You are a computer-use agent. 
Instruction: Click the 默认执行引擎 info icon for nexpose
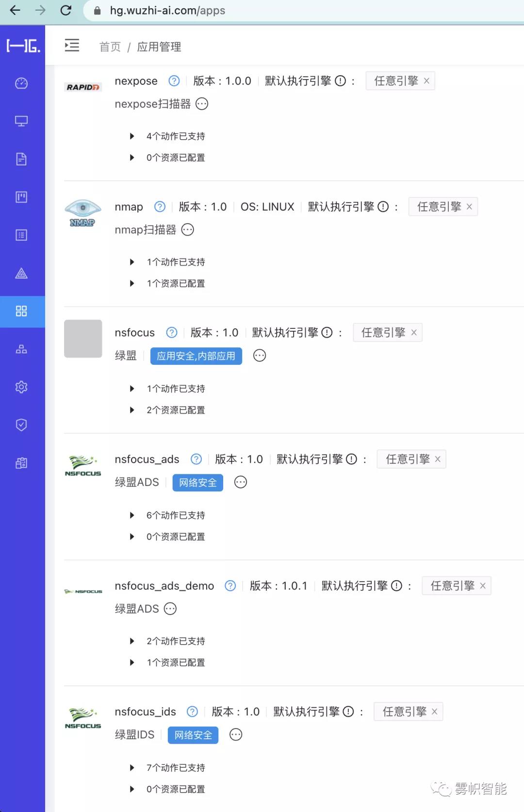pos(341,81)
